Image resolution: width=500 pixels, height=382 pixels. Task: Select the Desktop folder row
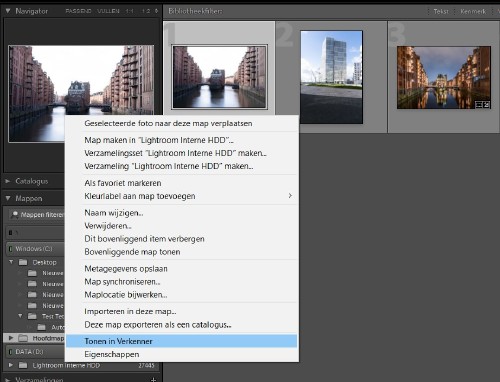point(35,262)
